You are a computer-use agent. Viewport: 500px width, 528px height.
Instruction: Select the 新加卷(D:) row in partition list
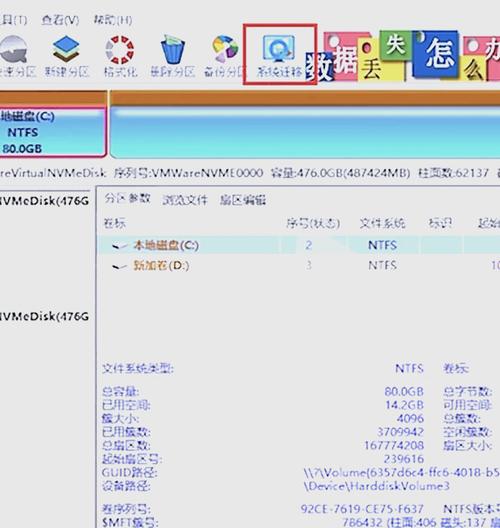click(299, 265)
